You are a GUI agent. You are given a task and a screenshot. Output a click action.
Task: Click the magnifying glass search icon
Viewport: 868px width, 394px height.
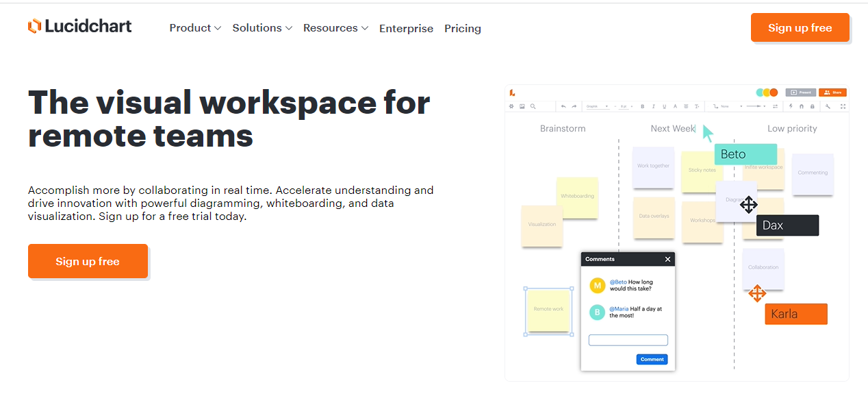point(533,106)
